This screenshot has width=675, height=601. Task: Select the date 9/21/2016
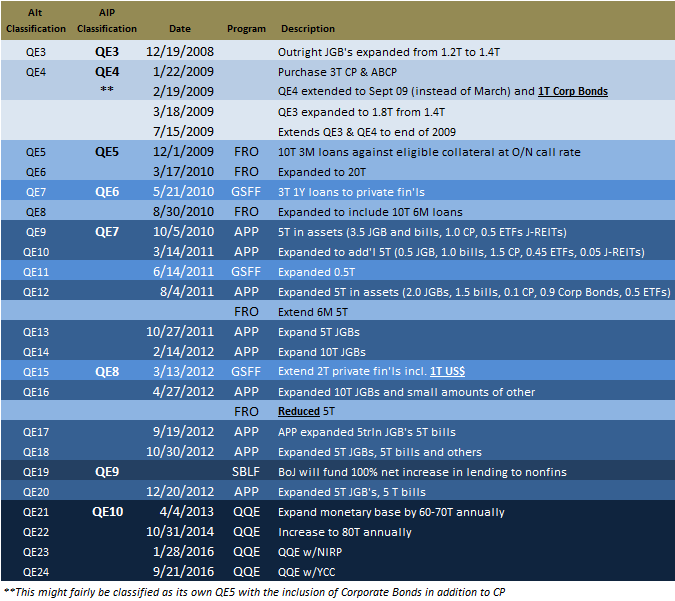coord(183,572)
